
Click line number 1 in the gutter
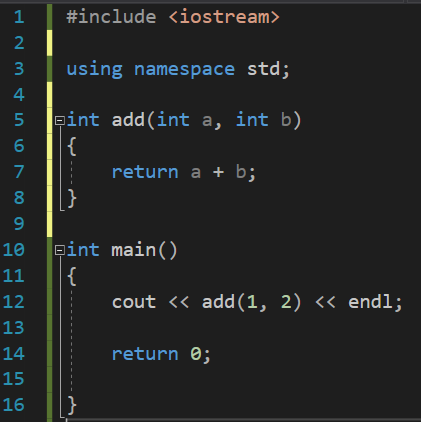pos(19,17)
